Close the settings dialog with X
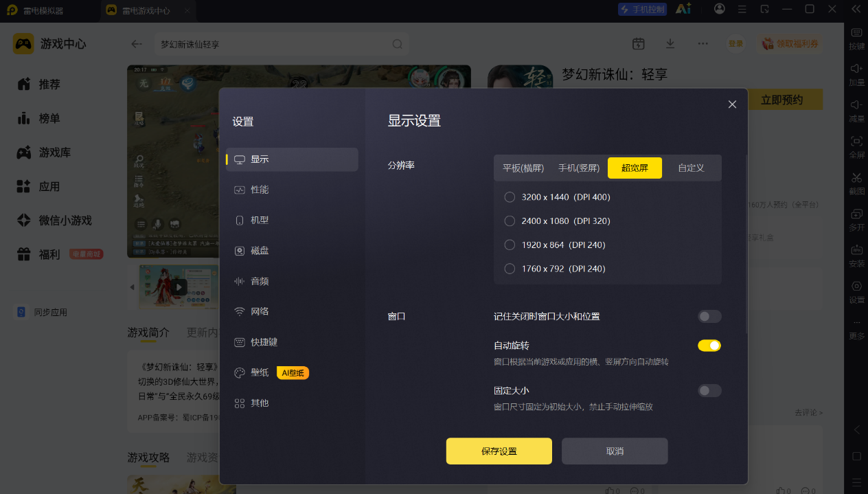868x494 pixels. [732, 104]
